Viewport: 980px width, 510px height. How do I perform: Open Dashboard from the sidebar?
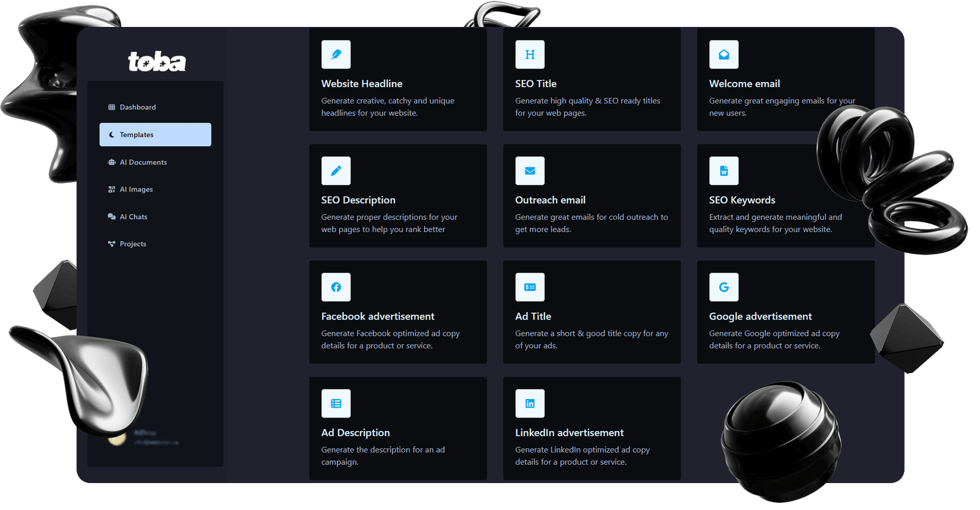(x=137, y=107)
